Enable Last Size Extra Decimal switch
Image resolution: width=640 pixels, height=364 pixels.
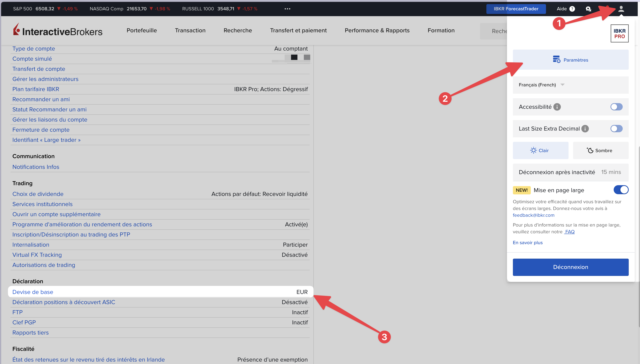point(616,129)
